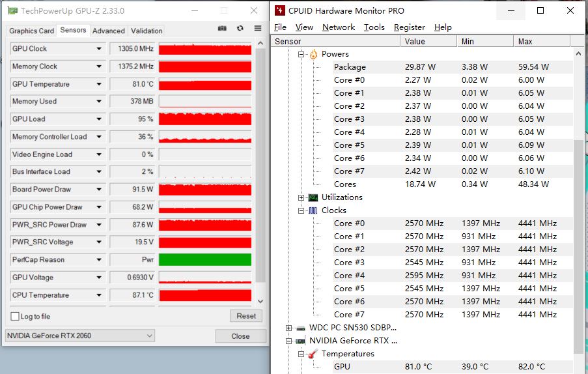
Task: Click the NVIDIA GeForce RTX card icon
Action: (x=301, y=341)
